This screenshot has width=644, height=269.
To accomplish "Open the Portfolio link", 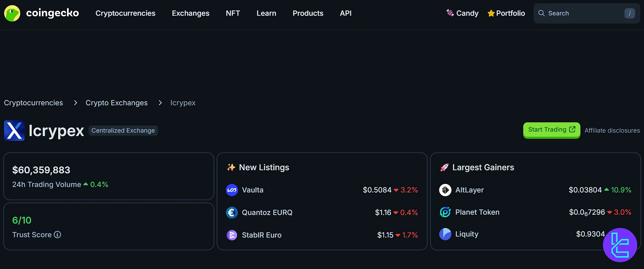I will click(x=511, y=13).
